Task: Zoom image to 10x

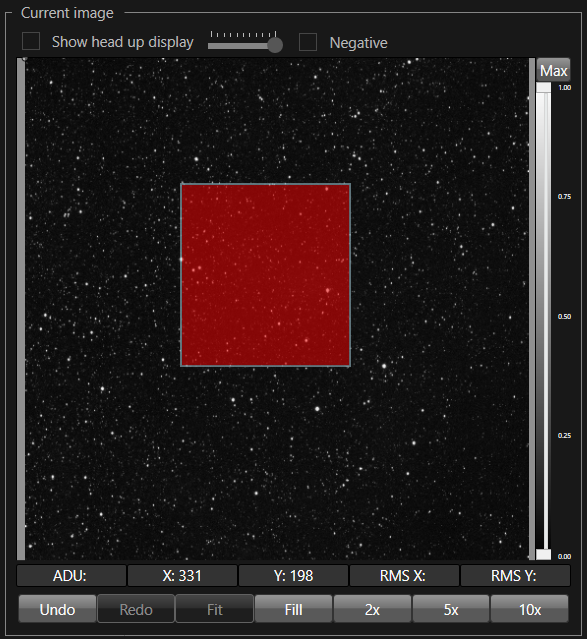Action: (530, 609)
